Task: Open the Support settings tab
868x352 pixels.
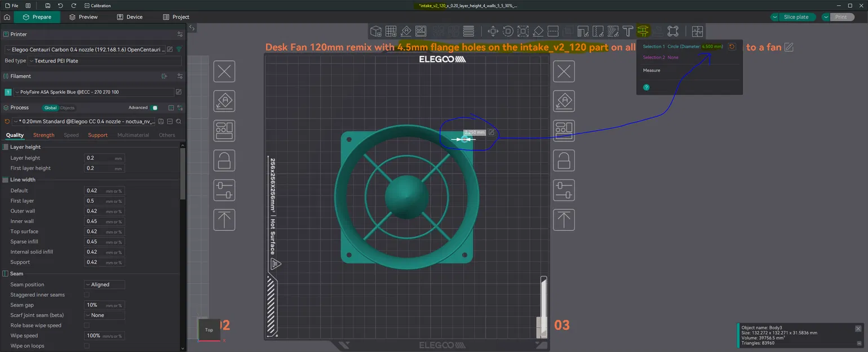Action: coord(98,135)
